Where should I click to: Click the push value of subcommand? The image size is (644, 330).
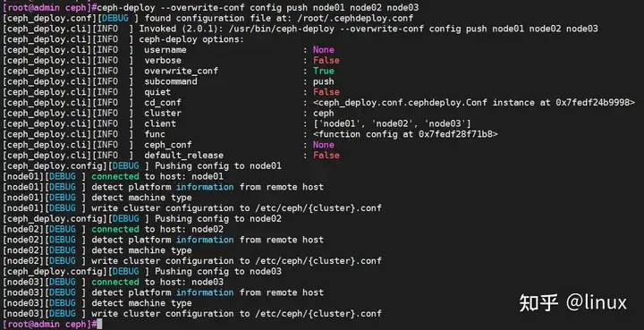[x=323, y=81]
